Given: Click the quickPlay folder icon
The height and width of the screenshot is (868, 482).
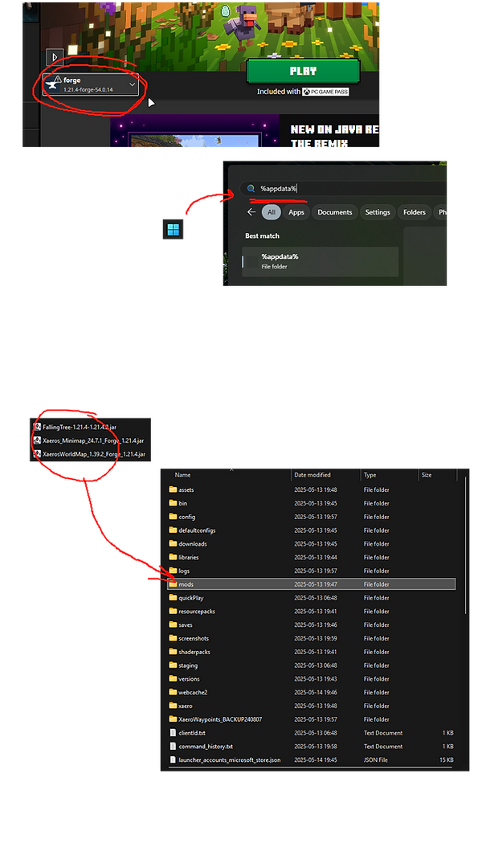Looking at the screenshot, I should tap(173, 598).
